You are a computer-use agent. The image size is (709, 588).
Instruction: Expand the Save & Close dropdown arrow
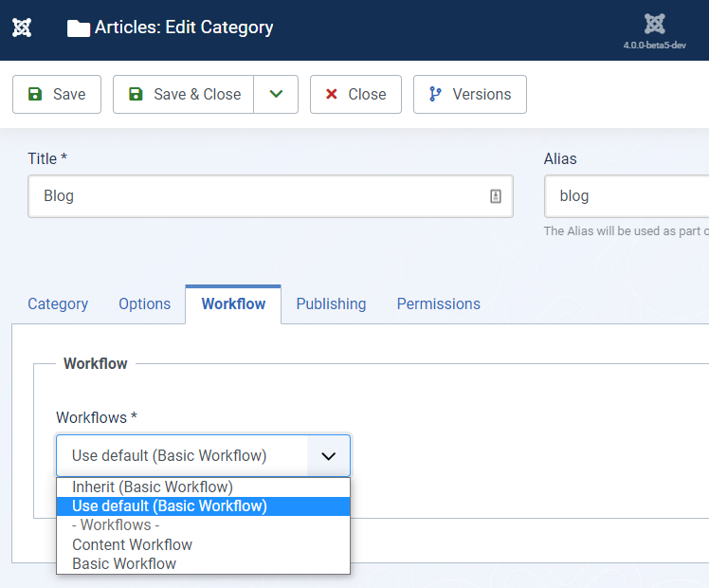pyautogui.click(x=276, y=94)
